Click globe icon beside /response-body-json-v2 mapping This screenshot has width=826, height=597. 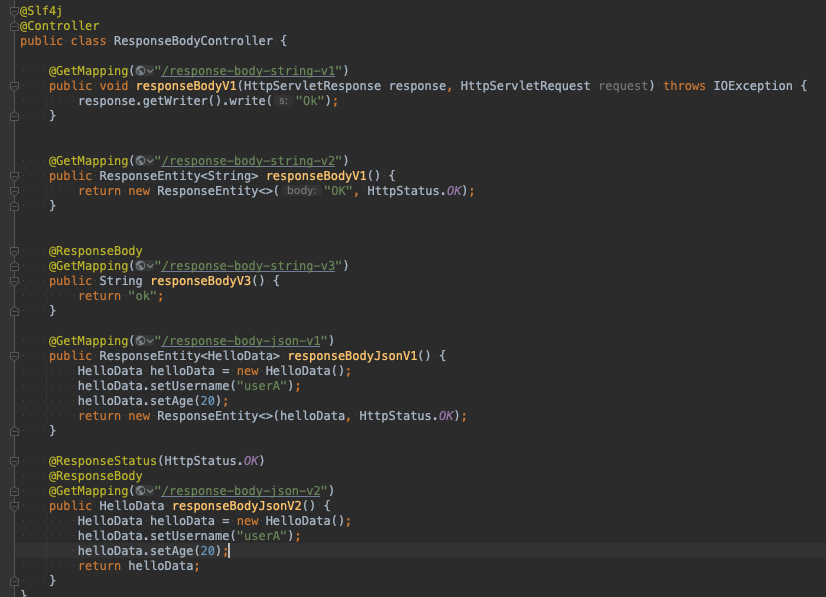click(x=140, y=491)
